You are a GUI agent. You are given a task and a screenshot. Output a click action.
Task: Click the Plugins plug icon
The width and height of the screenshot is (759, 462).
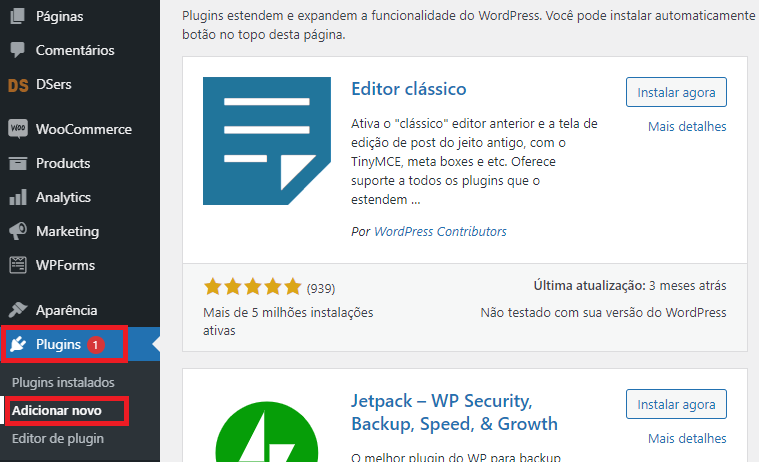(18, 344)
